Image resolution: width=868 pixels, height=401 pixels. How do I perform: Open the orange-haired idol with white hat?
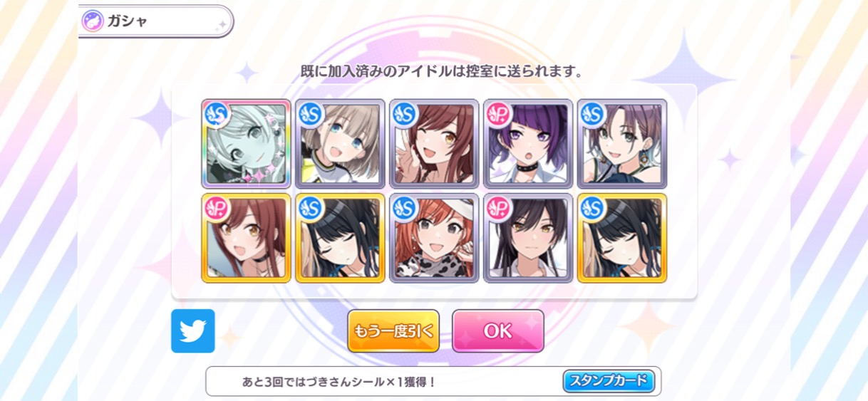(434, 238)
